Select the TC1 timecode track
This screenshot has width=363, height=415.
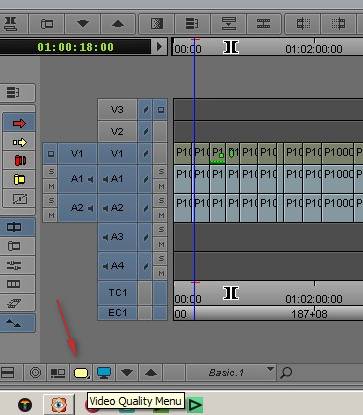[x=117, y=293]
